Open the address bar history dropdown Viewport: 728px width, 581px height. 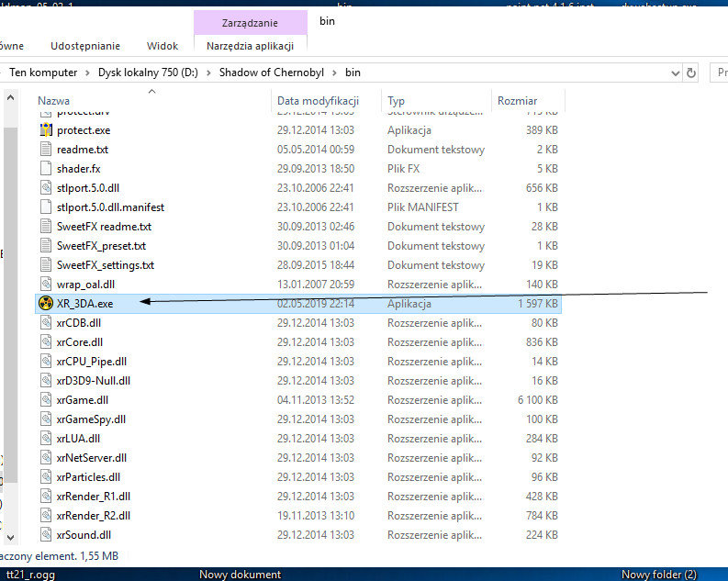[675, 73]
